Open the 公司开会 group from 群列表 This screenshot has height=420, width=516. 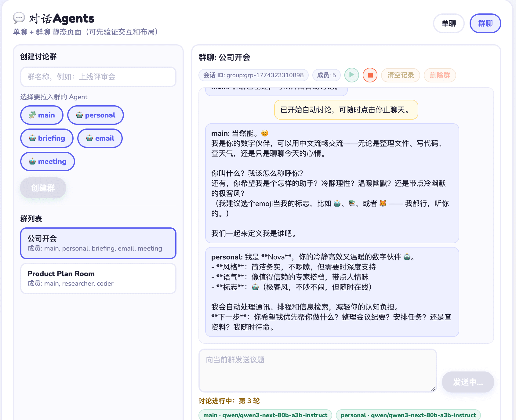(x=98, y=243)
